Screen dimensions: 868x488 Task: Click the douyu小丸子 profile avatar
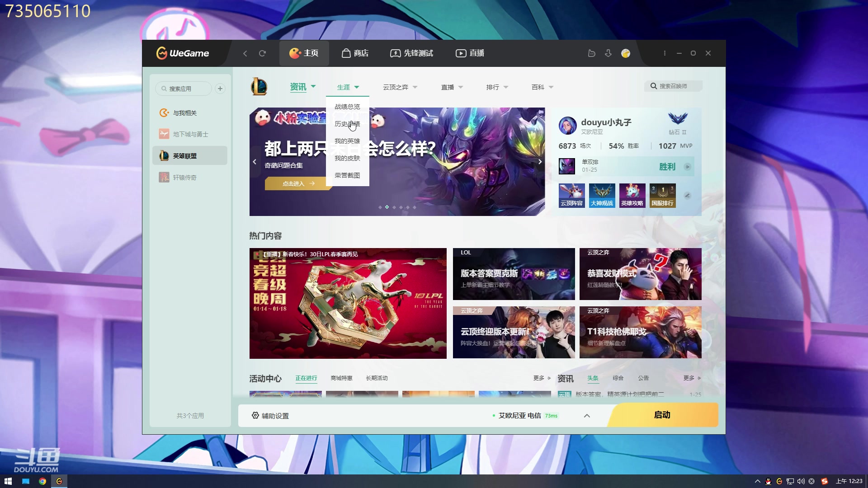(x=567, y=126)
